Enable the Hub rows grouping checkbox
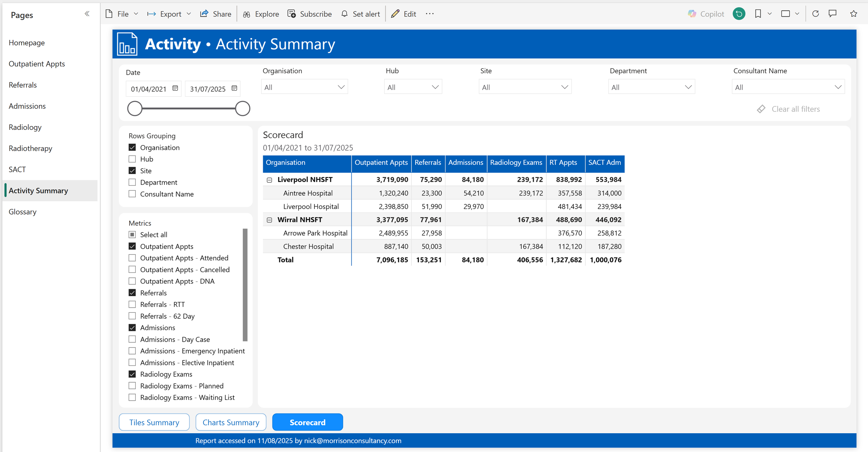Viewport: 868px width, 452px height. coord(132,159)
